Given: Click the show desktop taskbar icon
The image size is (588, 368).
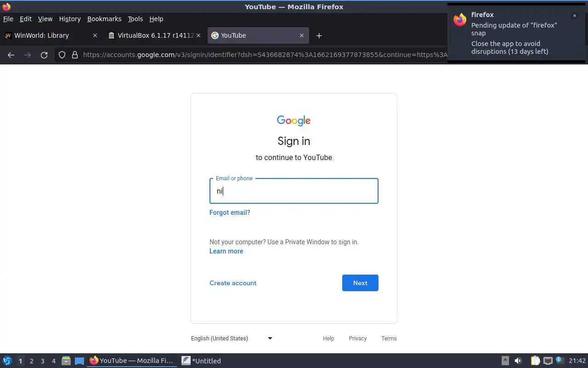Looking at the screenshot, I should point(79,361).
